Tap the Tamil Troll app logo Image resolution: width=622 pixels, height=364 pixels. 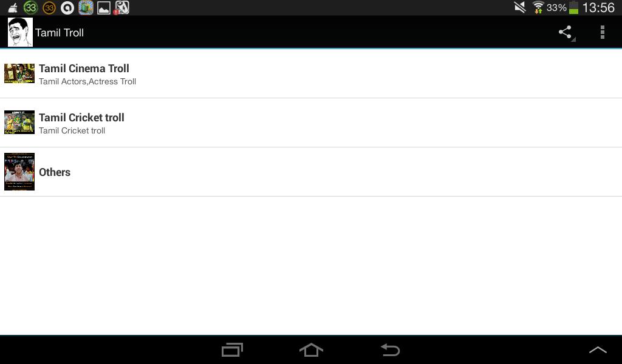(x=20, y=32)
